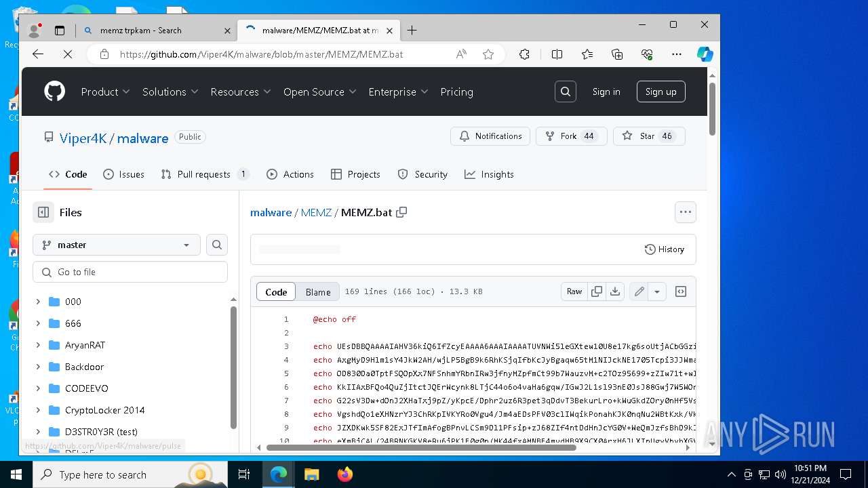Open the Insights tab

pyautogui.click(x=489, y=174)
